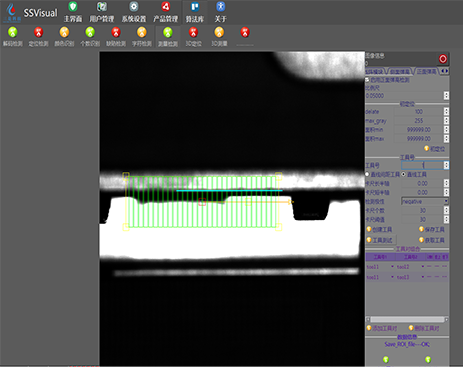Viewport: 463px width, 367px height.
Task: Open 用户管理 user management
Action: click(102, 12)
